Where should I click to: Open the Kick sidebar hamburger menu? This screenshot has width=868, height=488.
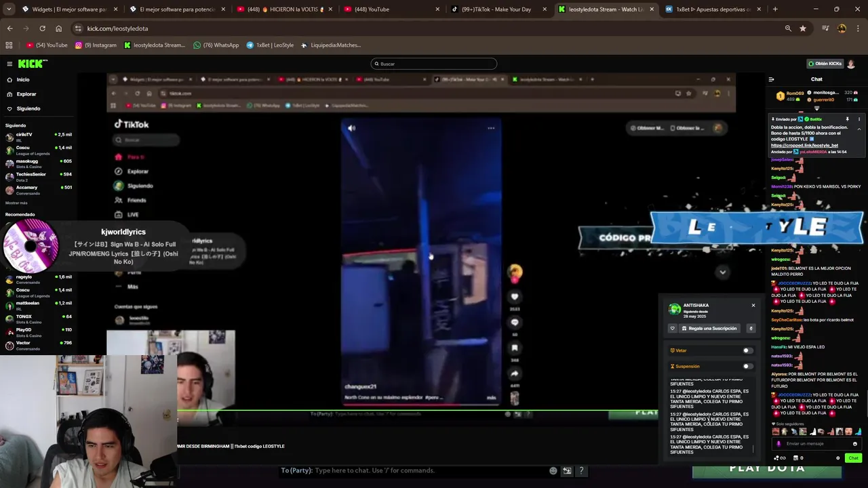click(9, 64)
